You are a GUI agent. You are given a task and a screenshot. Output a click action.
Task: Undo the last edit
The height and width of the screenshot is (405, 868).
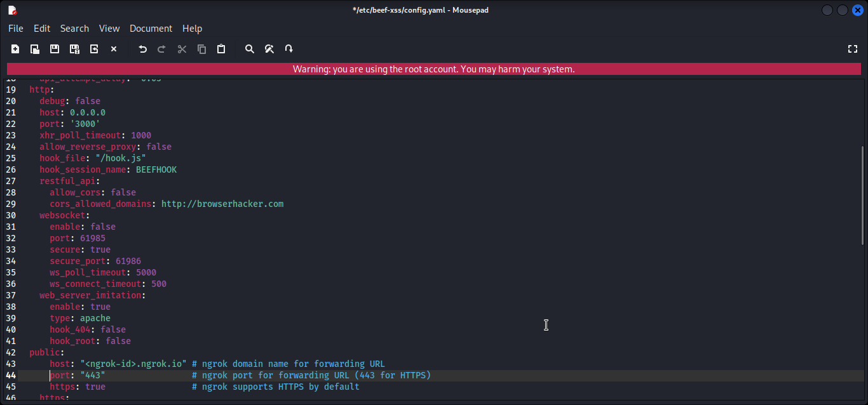point(142,49)
